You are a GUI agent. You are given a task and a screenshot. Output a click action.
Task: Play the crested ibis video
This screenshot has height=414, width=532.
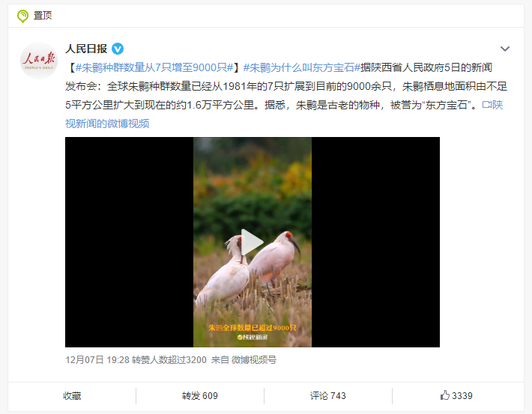click(252, 242)
